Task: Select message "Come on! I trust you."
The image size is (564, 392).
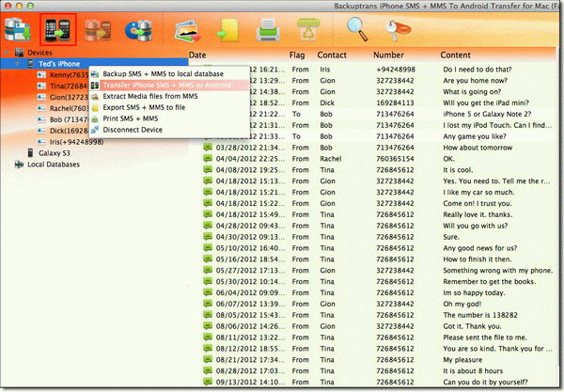Action: pos(478,203)
